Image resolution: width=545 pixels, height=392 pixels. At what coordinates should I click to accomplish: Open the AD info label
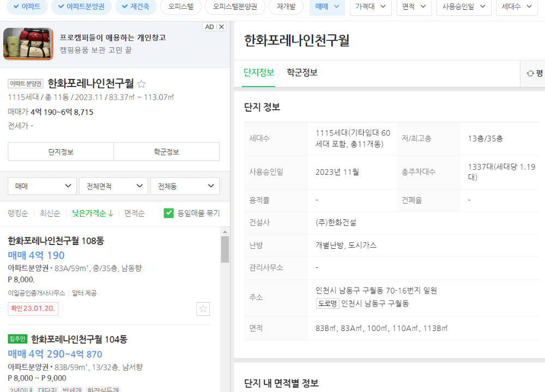pos(209,27)
